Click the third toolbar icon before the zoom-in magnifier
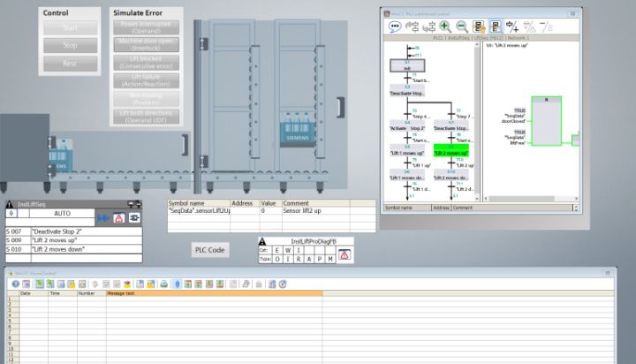 coord(428,27)
